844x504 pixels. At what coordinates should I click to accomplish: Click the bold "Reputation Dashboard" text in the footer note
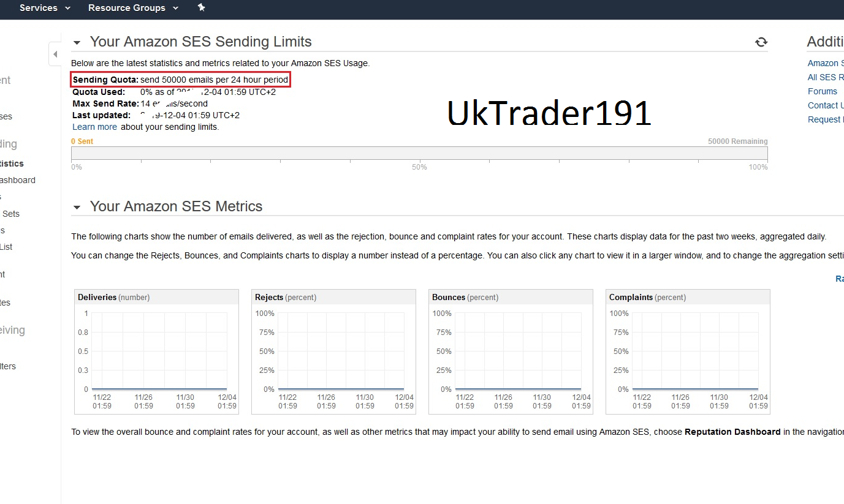point(732,432)
